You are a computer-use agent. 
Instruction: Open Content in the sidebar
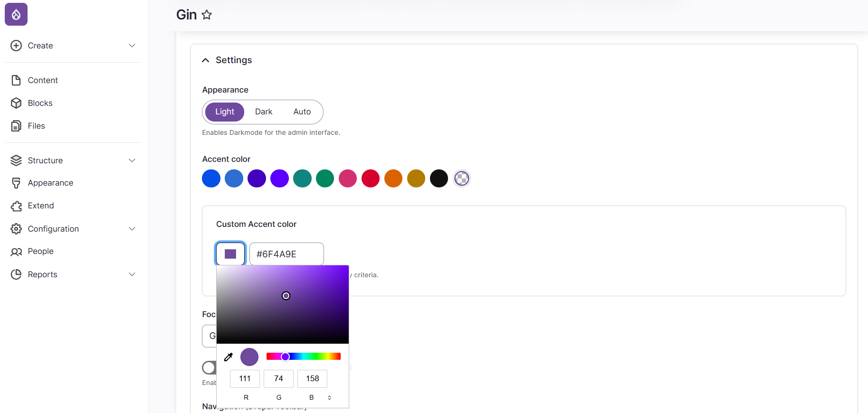43,80
